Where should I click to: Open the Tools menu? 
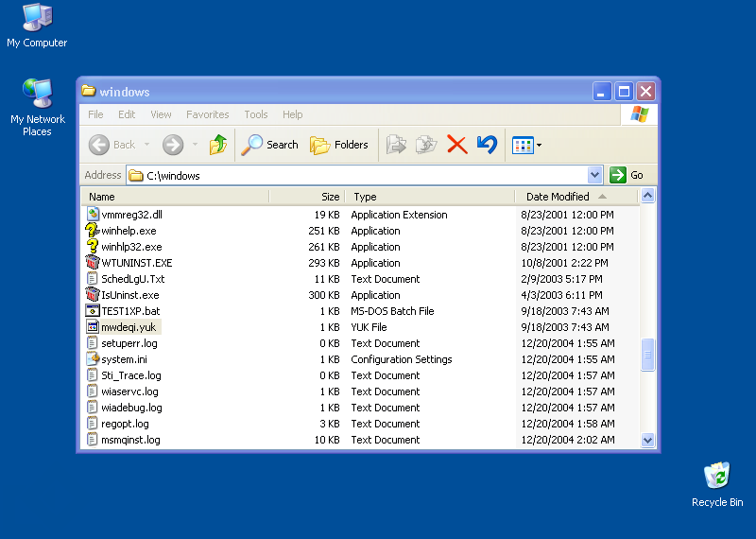click(x=255, y=114)
